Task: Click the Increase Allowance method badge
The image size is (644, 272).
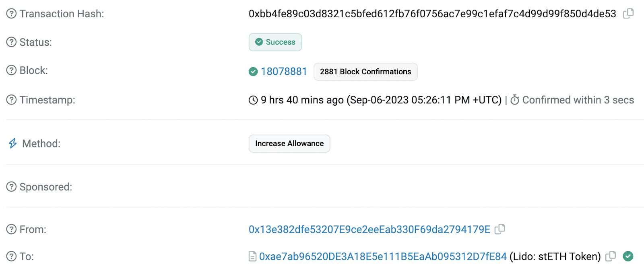Action: click(x=289, y=143)
